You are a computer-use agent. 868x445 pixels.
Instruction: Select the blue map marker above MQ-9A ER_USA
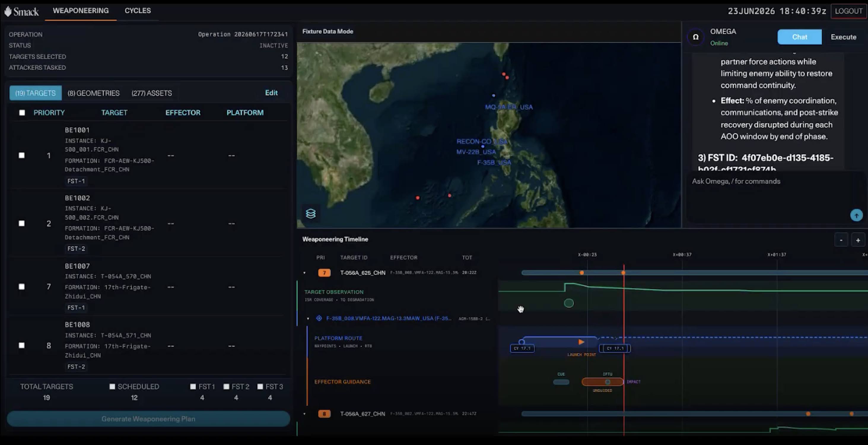click(494, 96)
